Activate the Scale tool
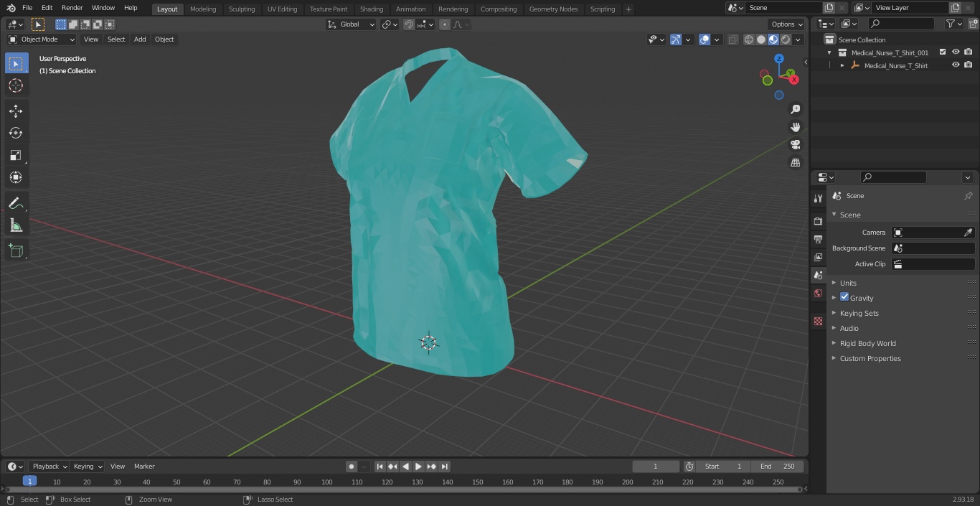Viewport: 980px width, 506px height. click(x=16, y=155)
